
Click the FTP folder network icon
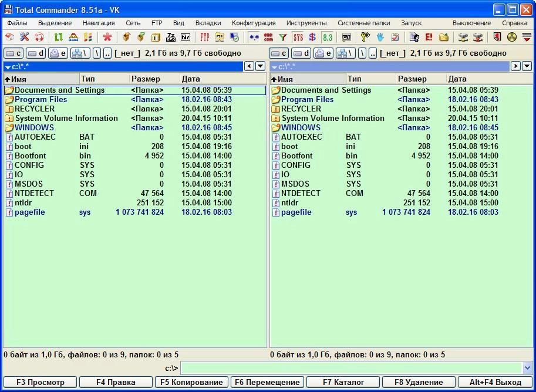click(x=220, y=37)
